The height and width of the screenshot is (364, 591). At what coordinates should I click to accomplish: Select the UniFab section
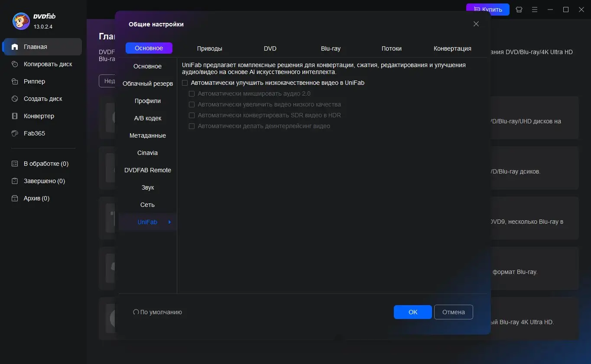tap(148, 222)
